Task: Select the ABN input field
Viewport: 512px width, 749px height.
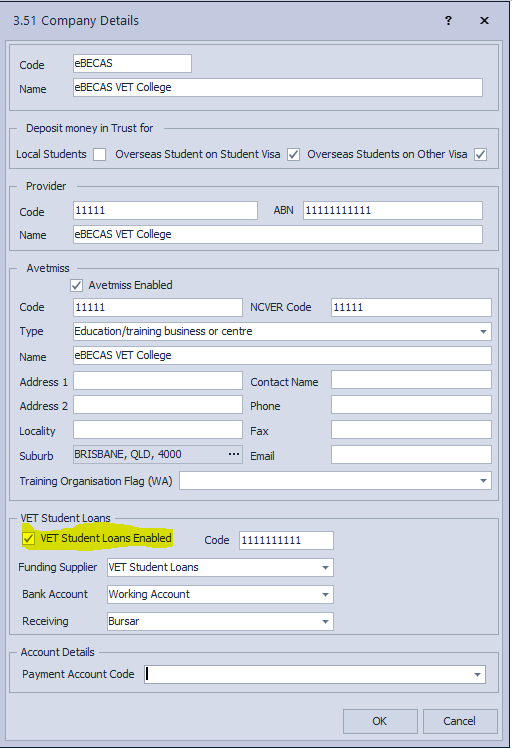Action: coord(393,211)
